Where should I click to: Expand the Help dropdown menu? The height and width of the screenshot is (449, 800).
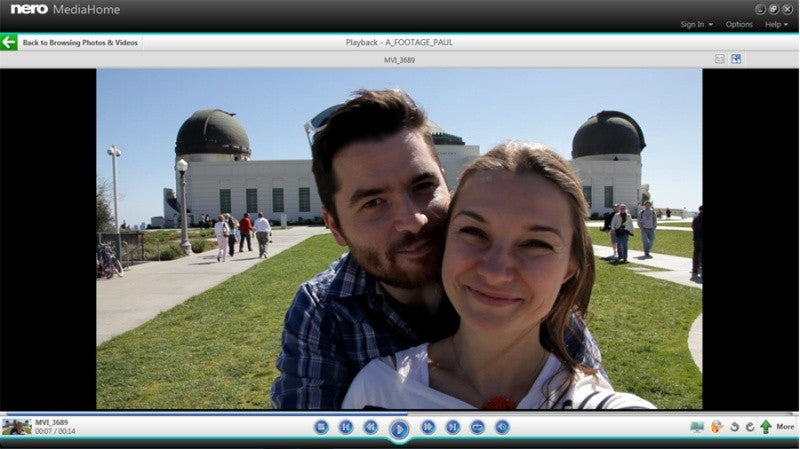(776, 24)
